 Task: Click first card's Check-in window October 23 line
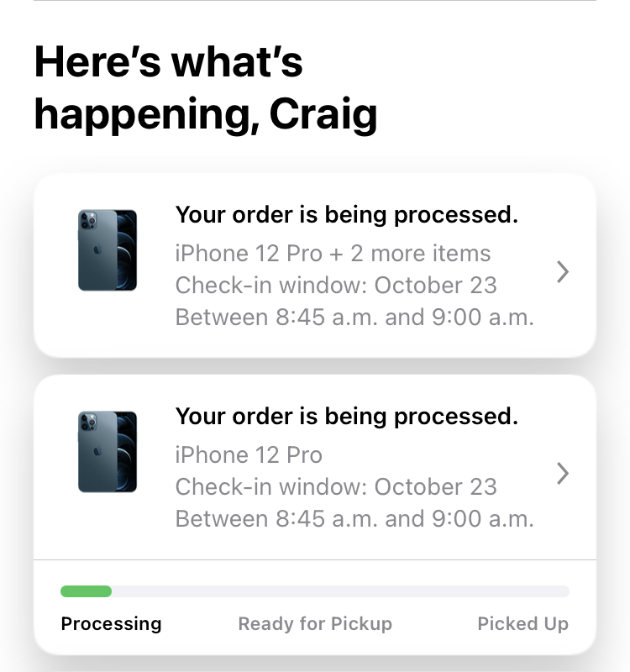(336, 285)
